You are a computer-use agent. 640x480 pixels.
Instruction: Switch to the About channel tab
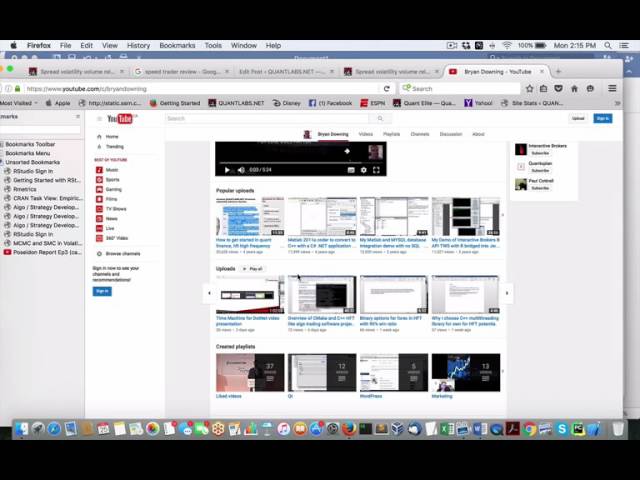pos(478,134)
